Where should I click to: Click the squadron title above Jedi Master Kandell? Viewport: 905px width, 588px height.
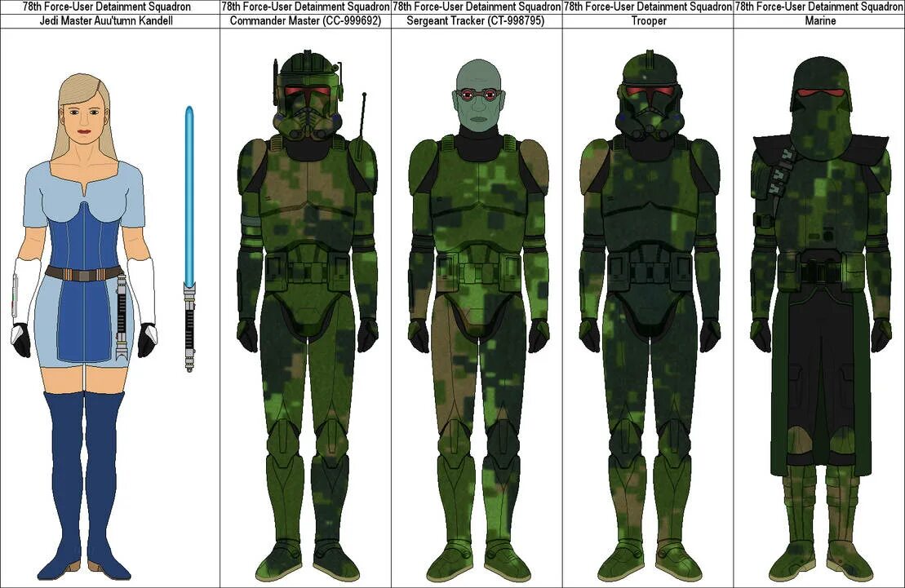[x=106, y=7]
